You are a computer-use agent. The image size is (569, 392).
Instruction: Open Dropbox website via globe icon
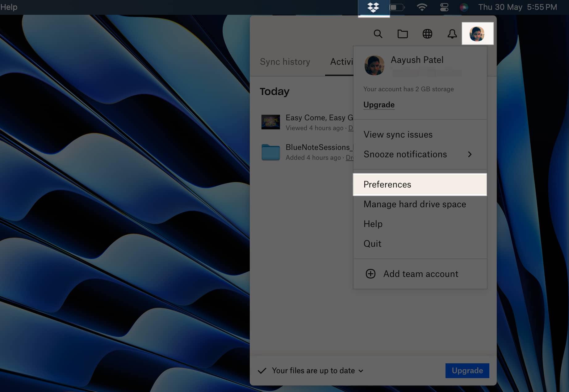[x=427, y=34]
